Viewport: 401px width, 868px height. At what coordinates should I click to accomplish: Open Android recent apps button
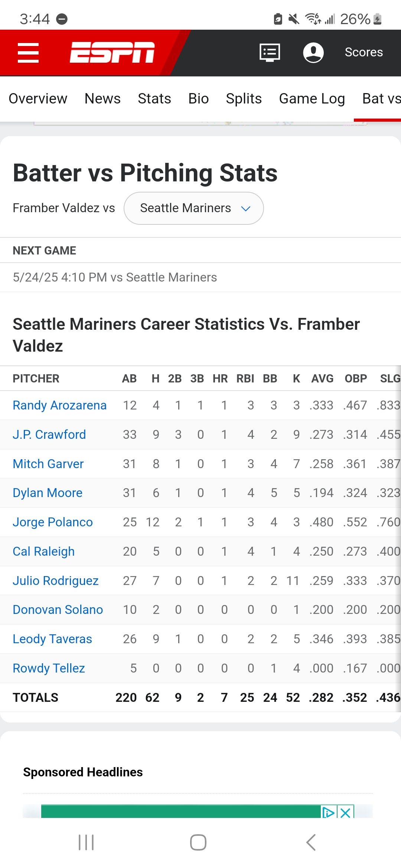(x=86, y=842)
